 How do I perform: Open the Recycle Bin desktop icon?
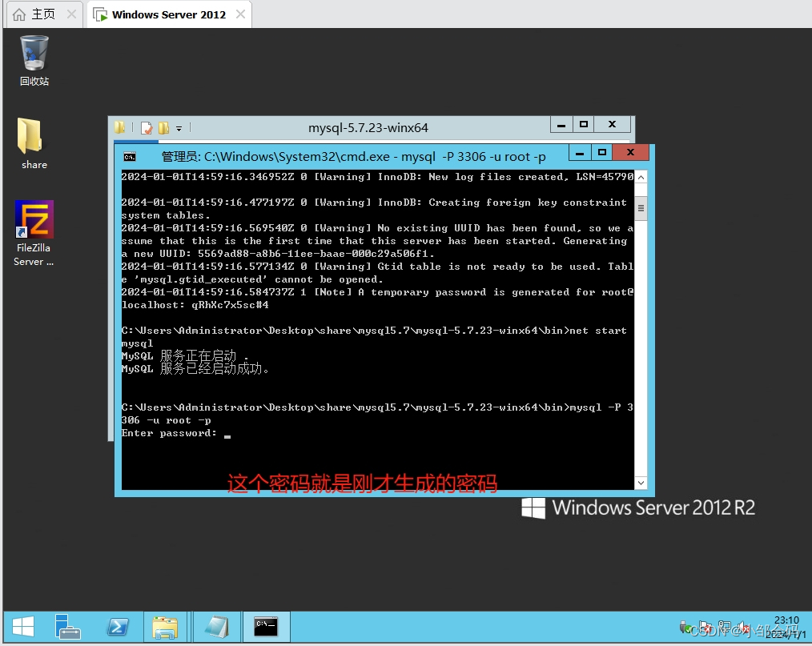click(x=34, y=60)
